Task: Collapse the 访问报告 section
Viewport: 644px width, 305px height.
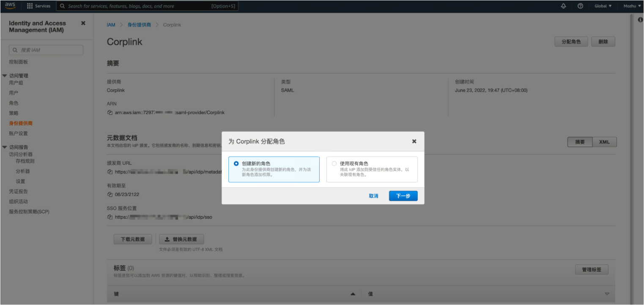Action: (x=5, y=147)
